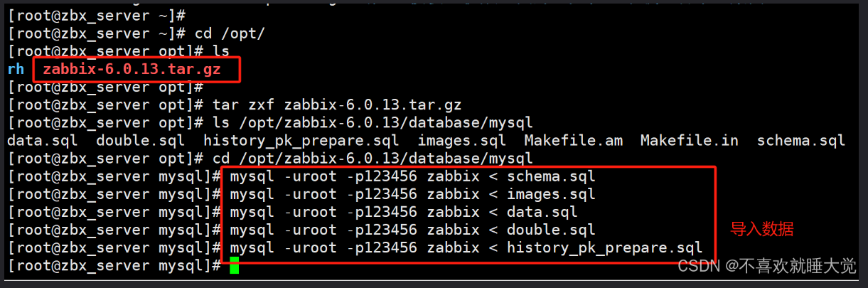Click the mysql import double.sql command
The width and height of the screenshot is (868, 288).
(x=413, y=230)
